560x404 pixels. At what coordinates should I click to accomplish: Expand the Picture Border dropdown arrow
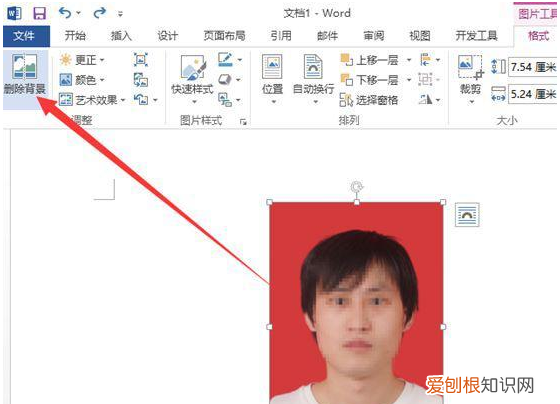click(x=240, y=60)
